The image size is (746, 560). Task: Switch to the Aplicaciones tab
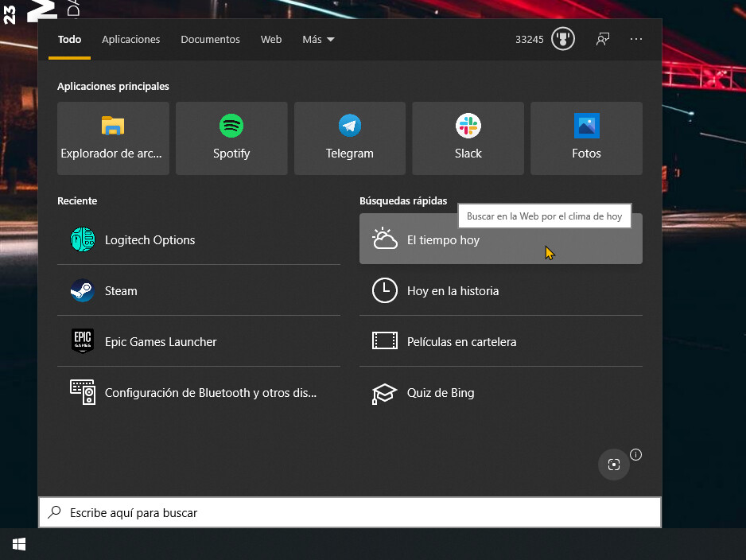[x=131, y=40]
